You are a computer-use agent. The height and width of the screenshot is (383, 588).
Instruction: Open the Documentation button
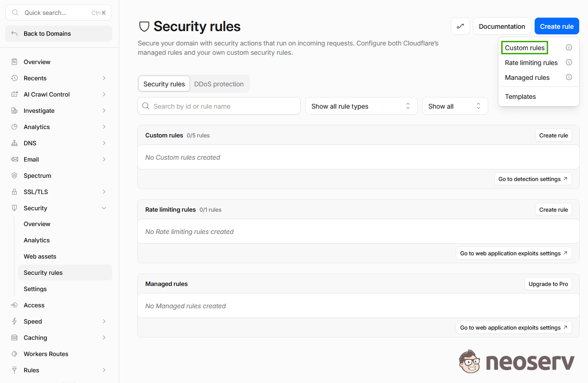tap(502, 26)
